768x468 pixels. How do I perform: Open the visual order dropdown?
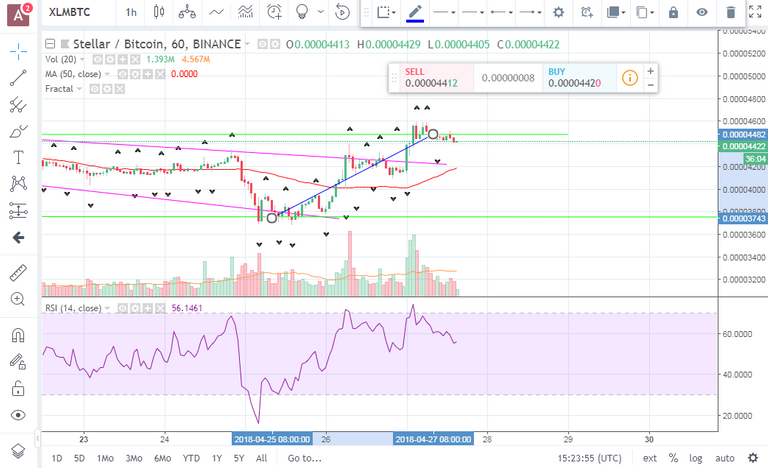tap(616, 12)
